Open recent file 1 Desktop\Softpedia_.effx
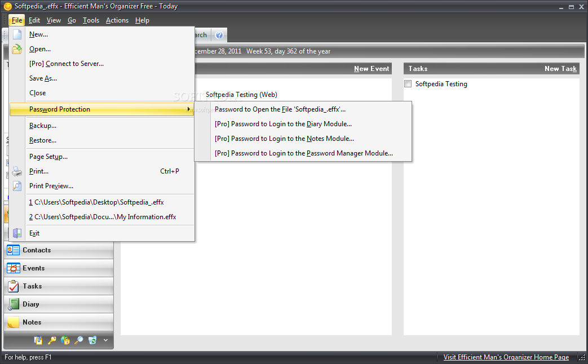The image size is (588, 364). pyautogui.click(x=102, y=202)
